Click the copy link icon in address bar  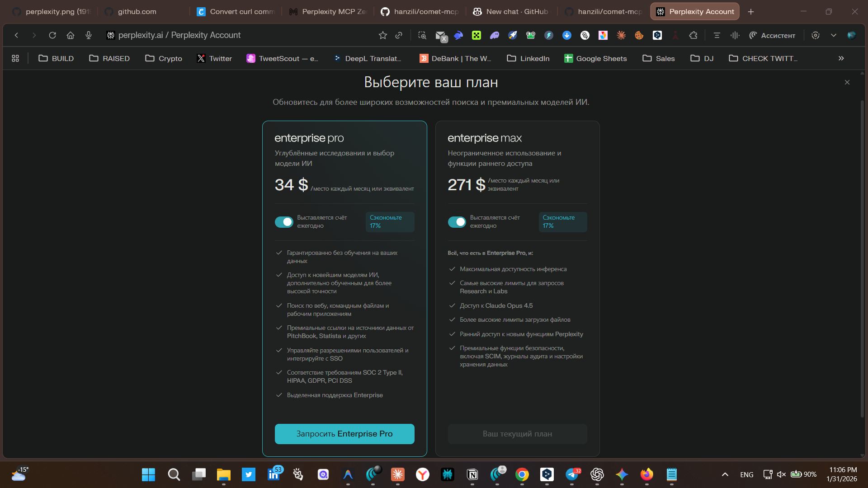[399, 35]
